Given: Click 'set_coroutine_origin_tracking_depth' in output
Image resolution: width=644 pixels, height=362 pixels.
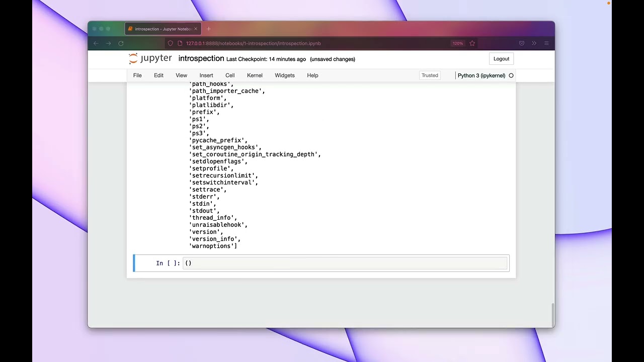Looking at the screenshot, I should pos(255,154).
